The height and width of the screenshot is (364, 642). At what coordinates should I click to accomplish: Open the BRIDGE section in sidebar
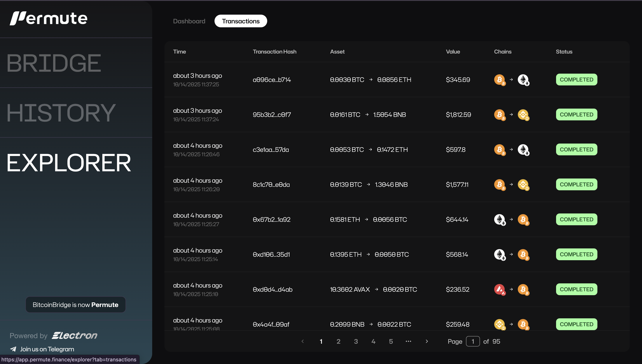(x=54, y=63)
